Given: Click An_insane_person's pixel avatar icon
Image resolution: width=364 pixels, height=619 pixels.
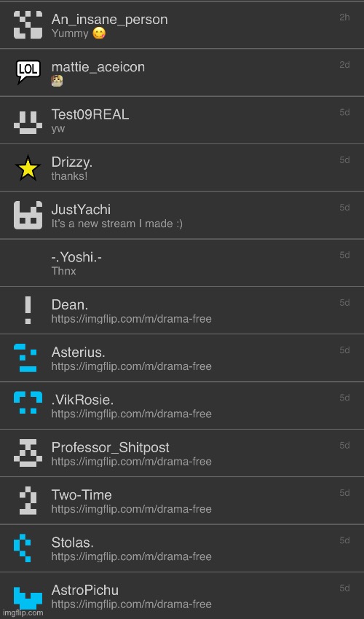Looking at the screenshot, I should point(28,25).
